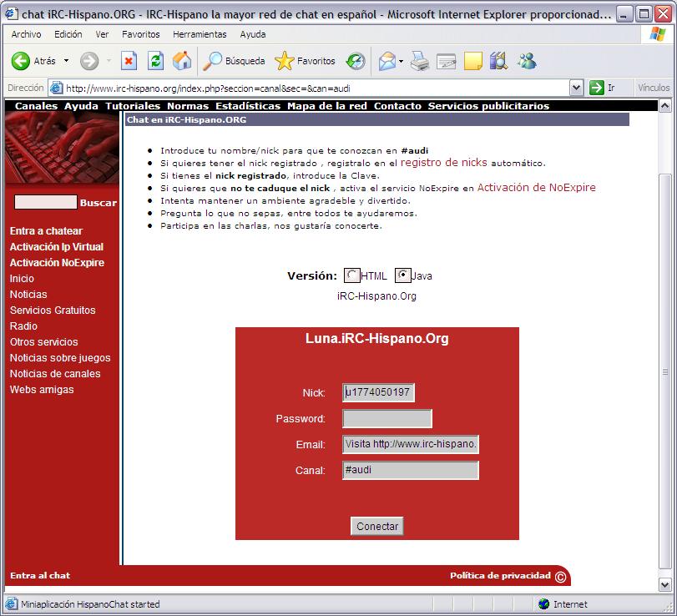Click the Windows flag logo
Viewport: 677px width, 616px height.
[658, 34]
